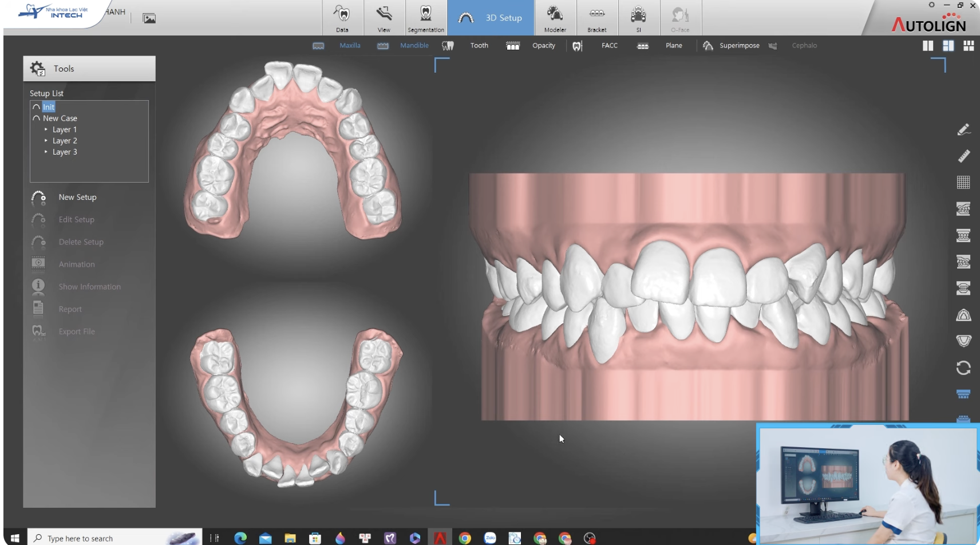This screenshot has width=980, height=545.
Task: Open the Modeler module
Action: (555, 18)
